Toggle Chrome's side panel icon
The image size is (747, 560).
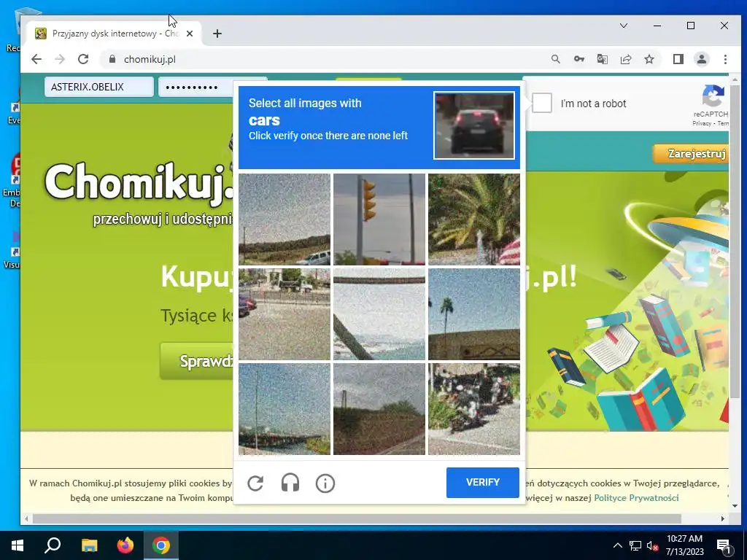coord(678,59)
